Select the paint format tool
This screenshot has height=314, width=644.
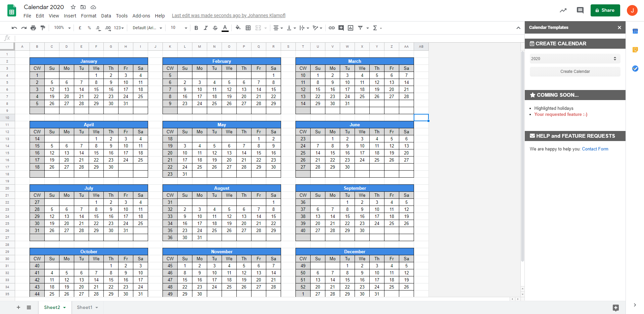[43, 28]
